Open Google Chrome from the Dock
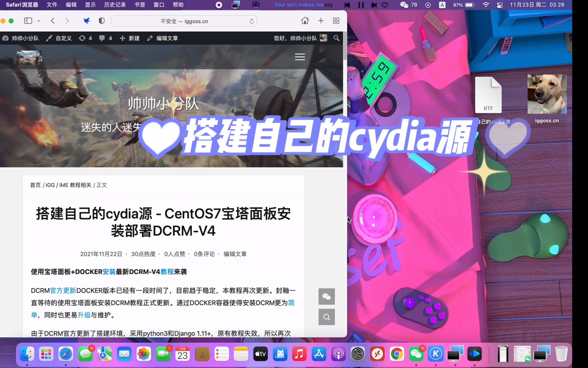Screen dimensions: 588x368 397,354
